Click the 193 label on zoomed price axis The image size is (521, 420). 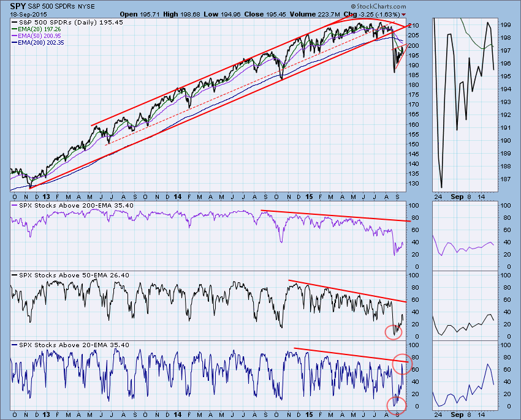[x=506, y=102]
